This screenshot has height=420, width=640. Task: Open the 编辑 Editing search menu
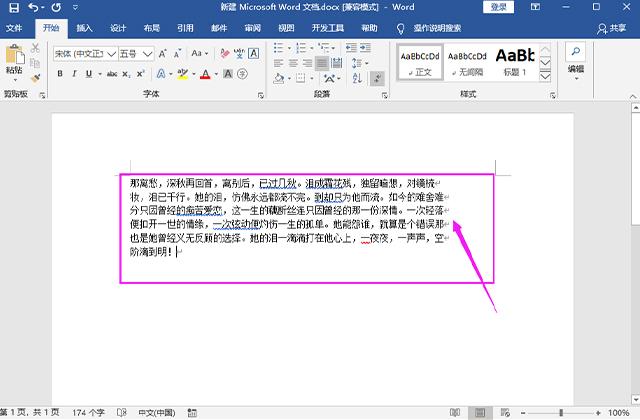coord(576,60)
